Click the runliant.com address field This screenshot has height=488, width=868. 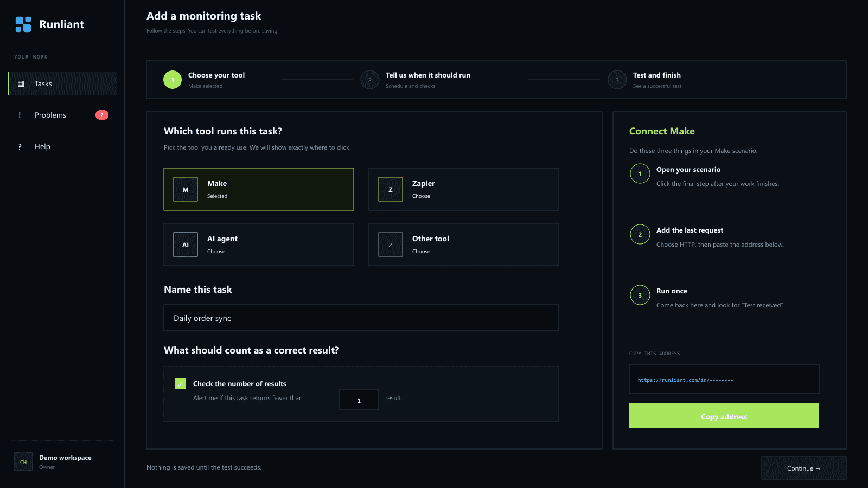coord(724,379)
